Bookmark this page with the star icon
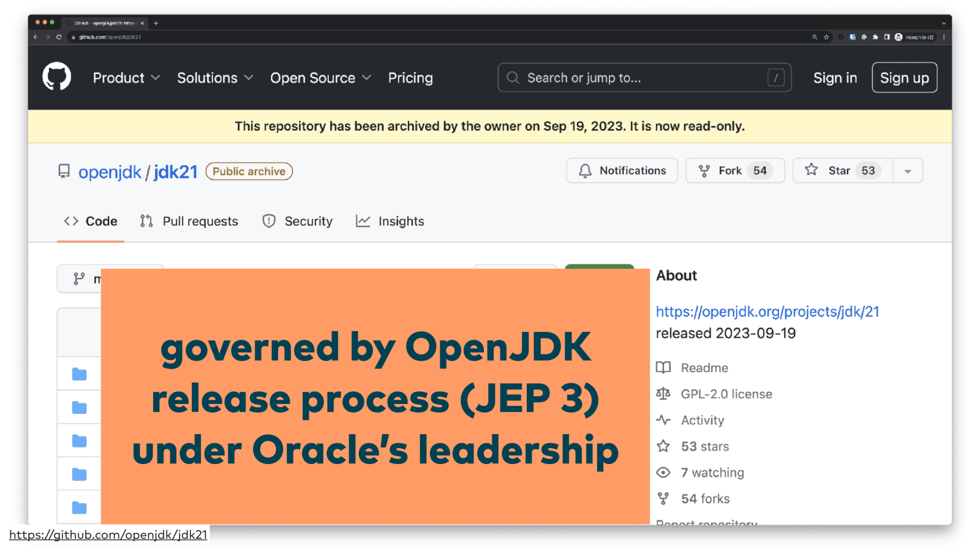The height and width of the screenshot is (551, 980). [x=826, y=37]
